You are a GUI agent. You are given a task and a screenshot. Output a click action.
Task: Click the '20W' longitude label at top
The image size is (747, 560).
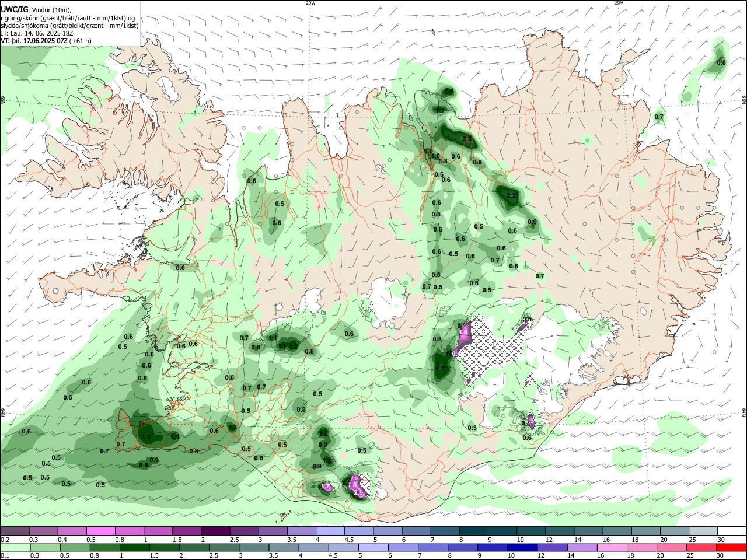coord(310,3)
